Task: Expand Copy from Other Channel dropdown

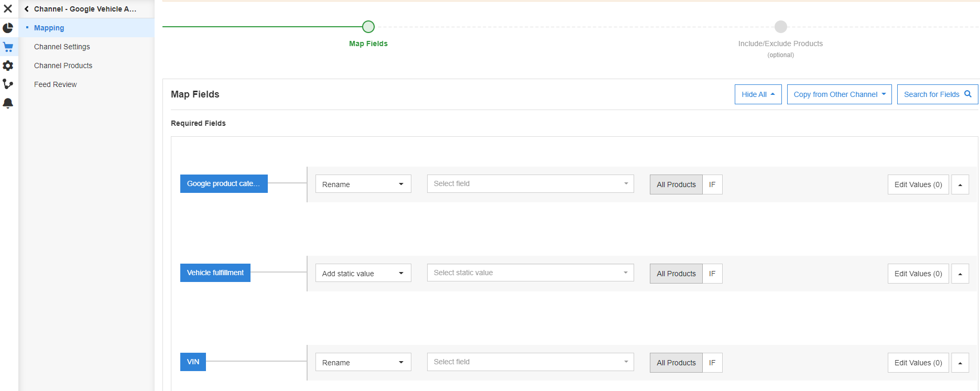Action: tap(839, 94)
